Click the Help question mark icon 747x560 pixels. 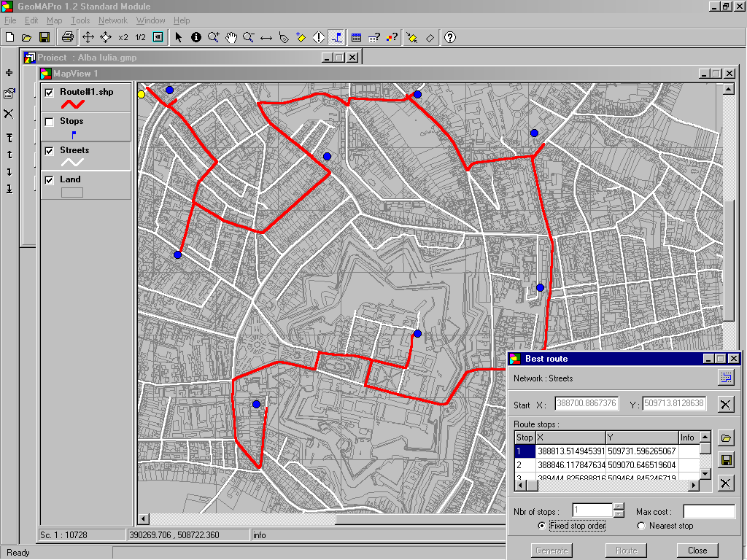450,37
